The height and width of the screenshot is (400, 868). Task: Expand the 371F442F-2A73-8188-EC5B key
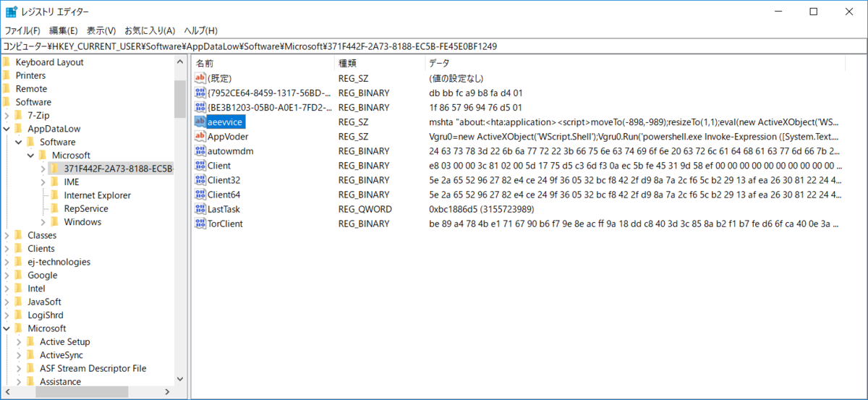click(x=43, y=169)
